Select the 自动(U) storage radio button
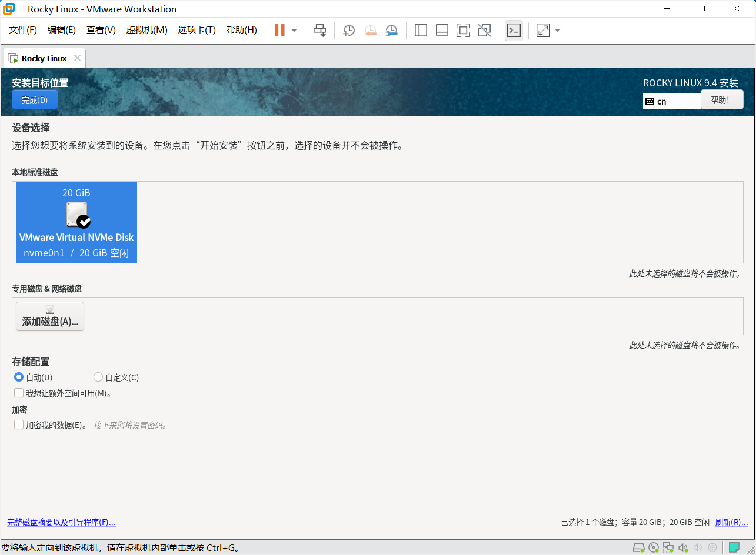This screenshot has height=555, width=756. 19,377
